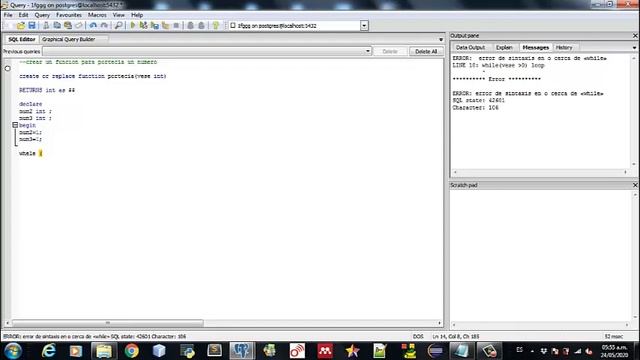This screenshot has height=360, width=640.
Task: Open the red M application in taskbar
Action: point(325,351)
